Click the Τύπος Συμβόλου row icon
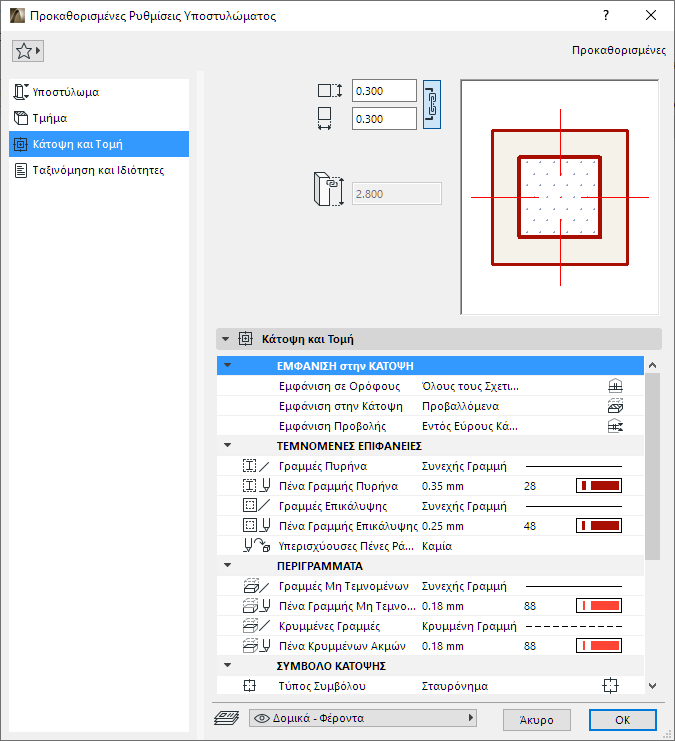The height and width of the screenshot is (741, 675). coord(249,686)
